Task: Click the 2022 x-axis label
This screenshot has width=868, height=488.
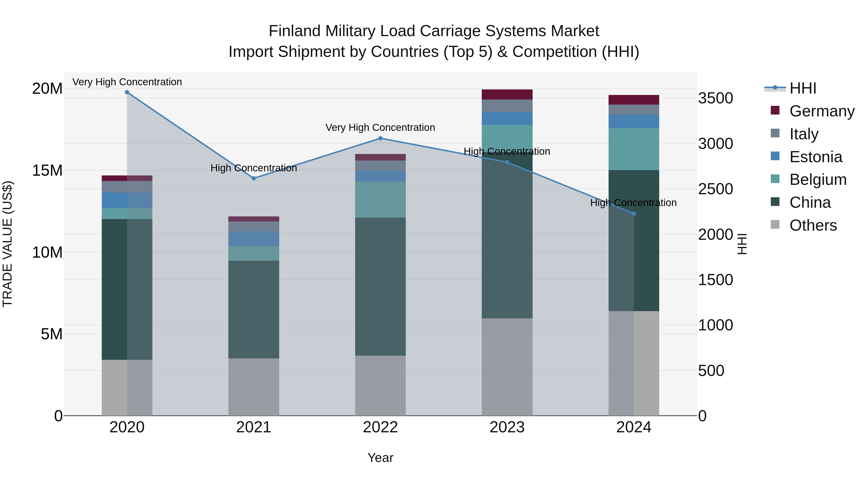Action: (380, 427)
